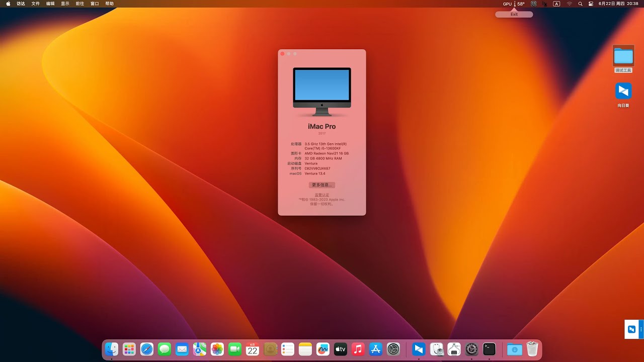Image resolution: width=644 pixels, height=362 pixels.
Task: Open dark gear utility icon in Dock
Action: click(x=471, y=349)
